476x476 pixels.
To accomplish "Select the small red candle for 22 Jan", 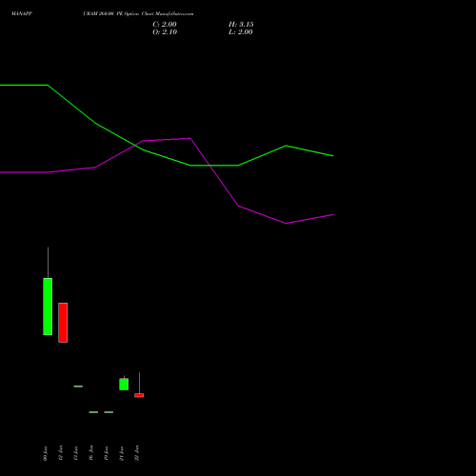I will (x=139, y=395).
